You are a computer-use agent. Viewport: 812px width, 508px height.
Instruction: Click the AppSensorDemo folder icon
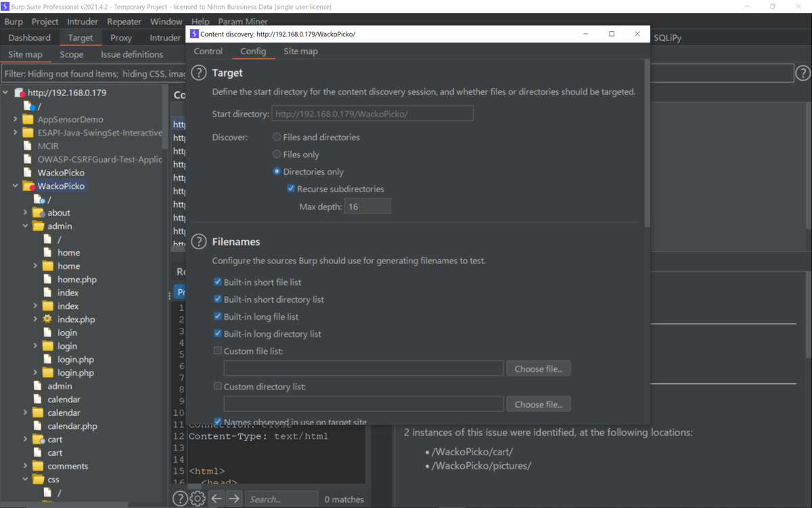click(x=28, y=119)
